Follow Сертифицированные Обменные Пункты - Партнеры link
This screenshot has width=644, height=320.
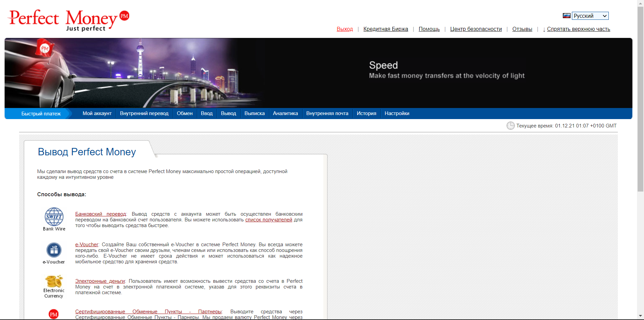[148, 312]
